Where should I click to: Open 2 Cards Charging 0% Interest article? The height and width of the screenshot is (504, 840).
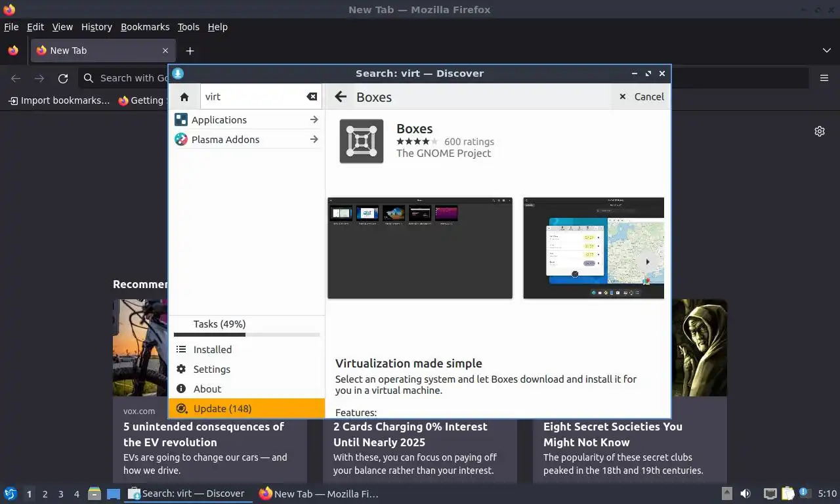[410, 434]
